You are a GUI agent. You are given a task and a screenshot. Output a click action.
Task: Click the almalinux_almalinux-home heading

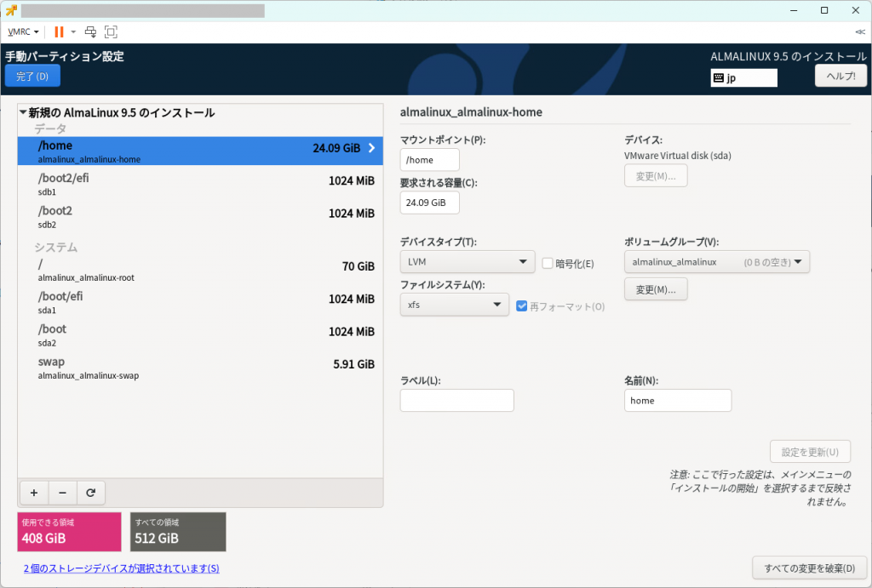(x=471, y=111)
